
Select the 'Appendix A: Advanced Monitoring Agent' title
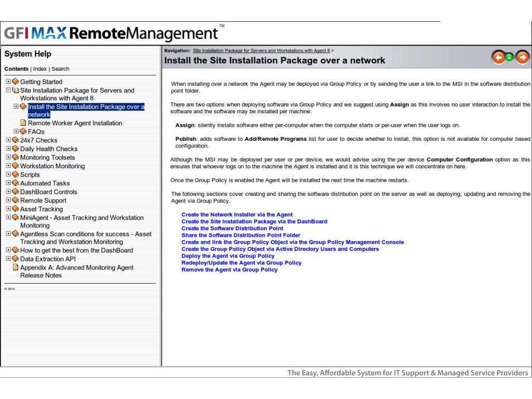point(77,268)
